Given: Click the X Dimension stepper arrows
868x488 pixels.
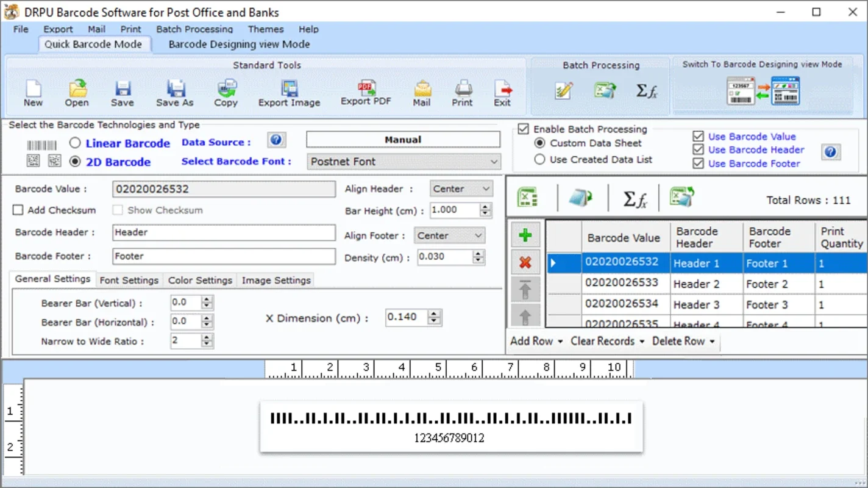Looking at the screenshot, I should 434,317.
